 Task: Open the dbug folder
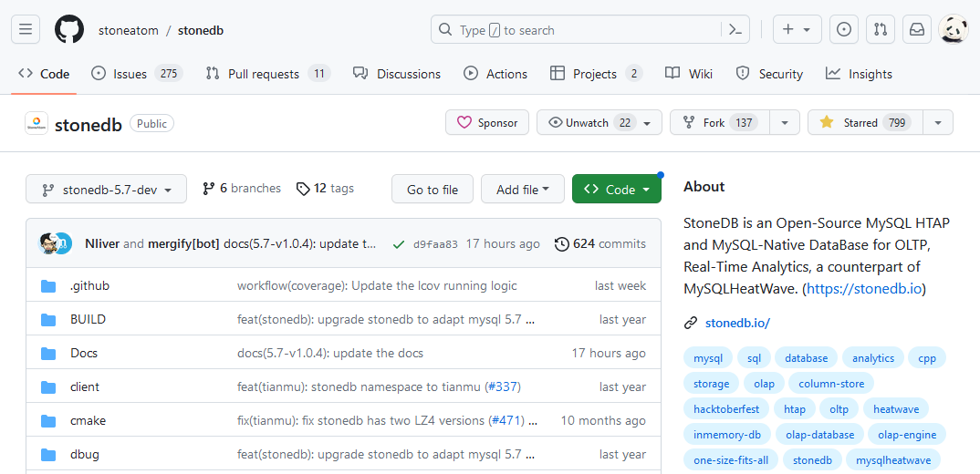[x=84, y=454]
